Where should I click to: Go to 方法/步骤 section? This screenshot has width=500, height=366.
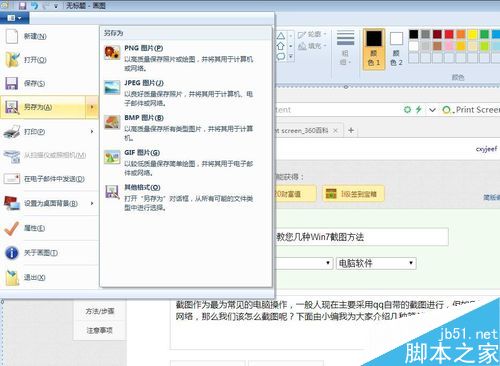[x=100, y=311]
